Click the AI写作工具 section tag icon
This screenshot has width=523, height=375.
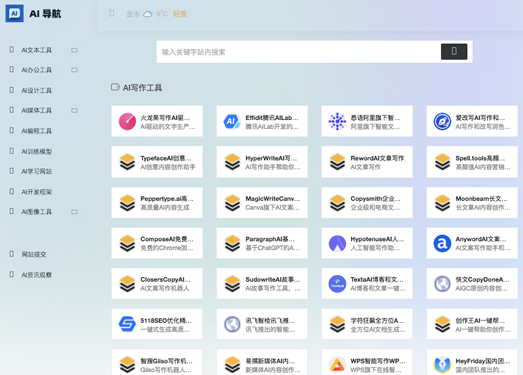pyautogui.click(x=115, y=87)
